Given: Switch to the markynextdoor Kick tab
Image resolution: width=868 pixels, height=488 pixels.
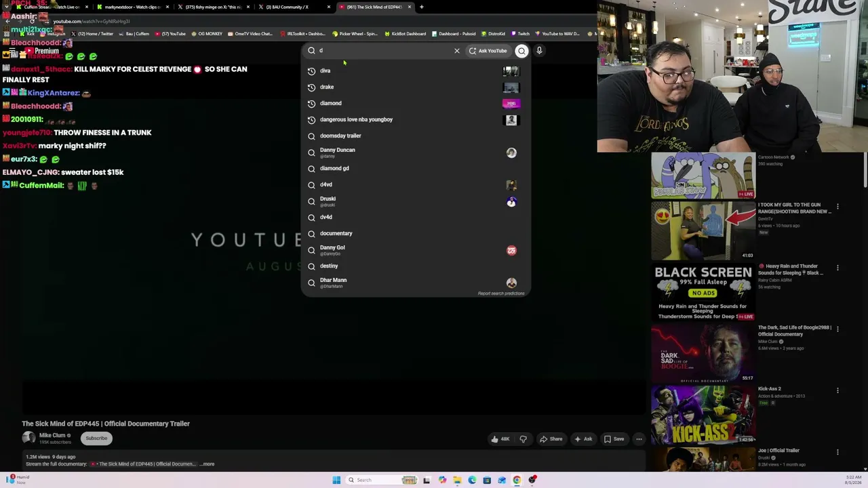Looking at the screenshot, I should pos(132,7).
